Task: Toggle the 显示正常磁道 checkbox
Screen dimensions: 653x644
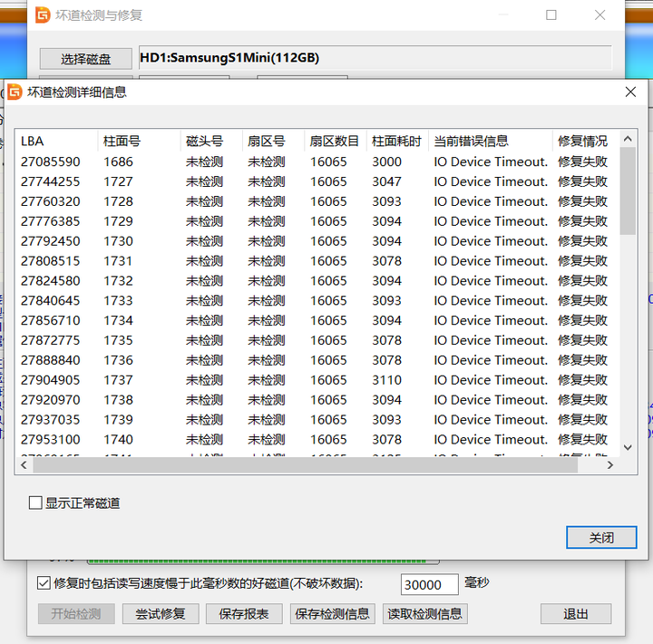Action: 35,503
